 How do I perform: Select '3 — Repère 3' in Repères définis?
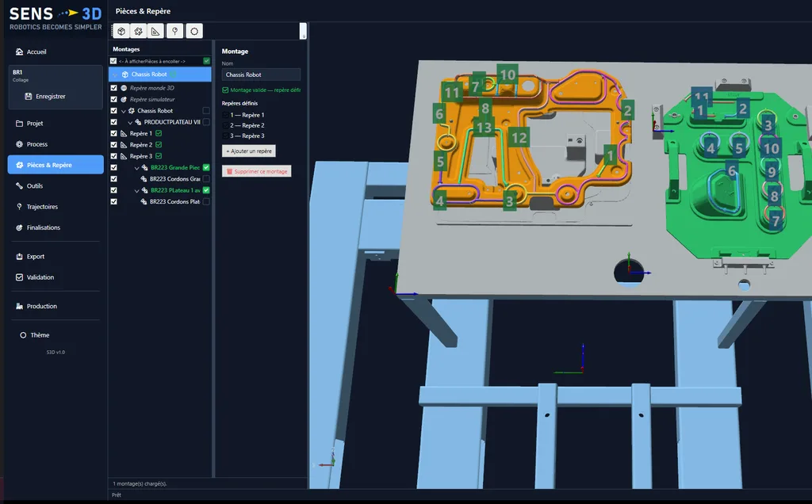tap(247, 136)
